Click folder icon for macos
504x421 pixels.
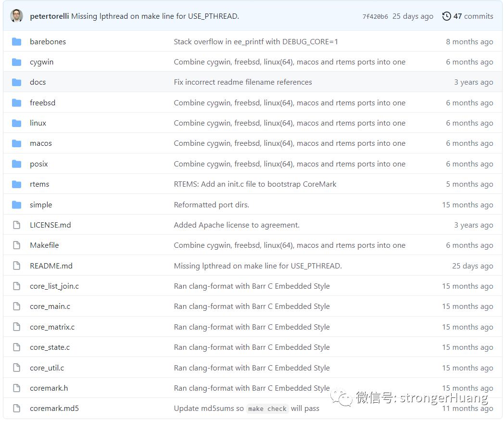pyautogui.click(x=16, y=143)
